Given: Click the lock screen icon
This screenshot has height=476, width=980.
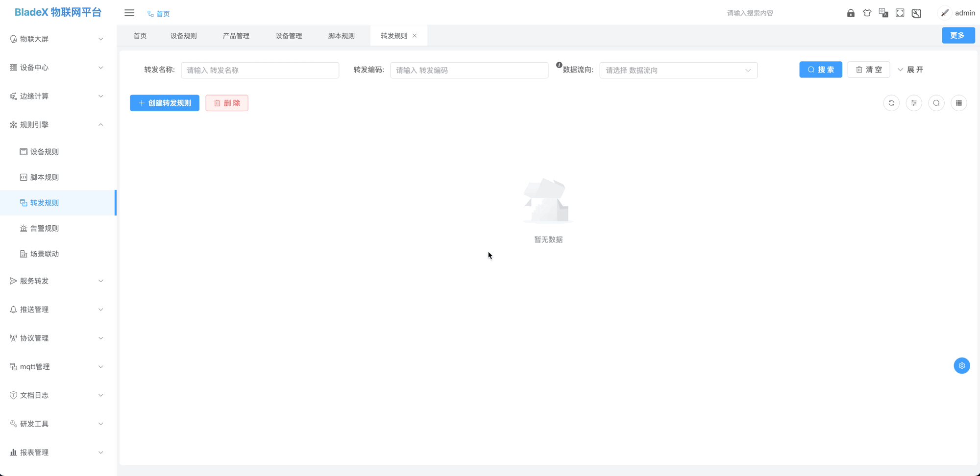Looking at the screenshot, I should tap(851, 13).
